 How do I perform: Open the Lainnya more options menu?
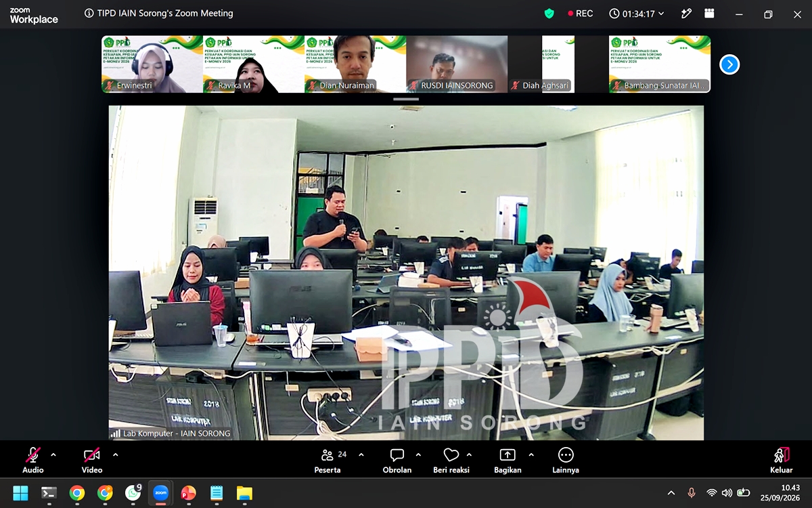[x=566, y=460]
